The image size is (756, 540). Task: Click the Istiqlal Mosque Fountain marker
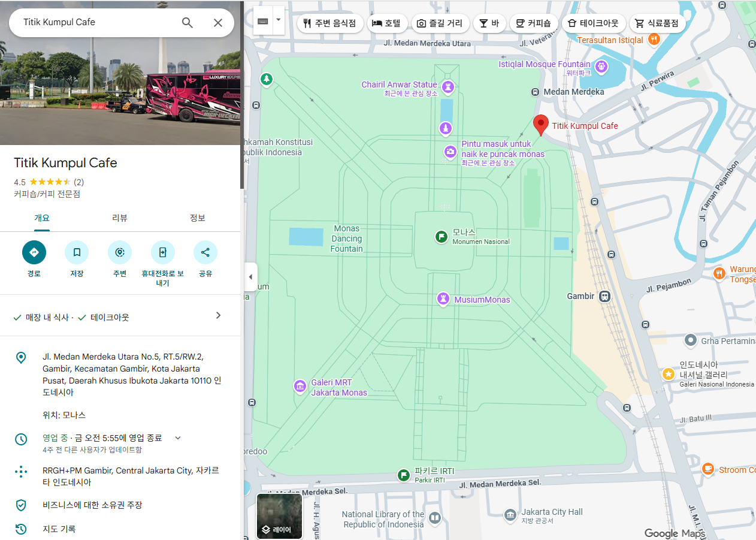(x=601, y=66)
